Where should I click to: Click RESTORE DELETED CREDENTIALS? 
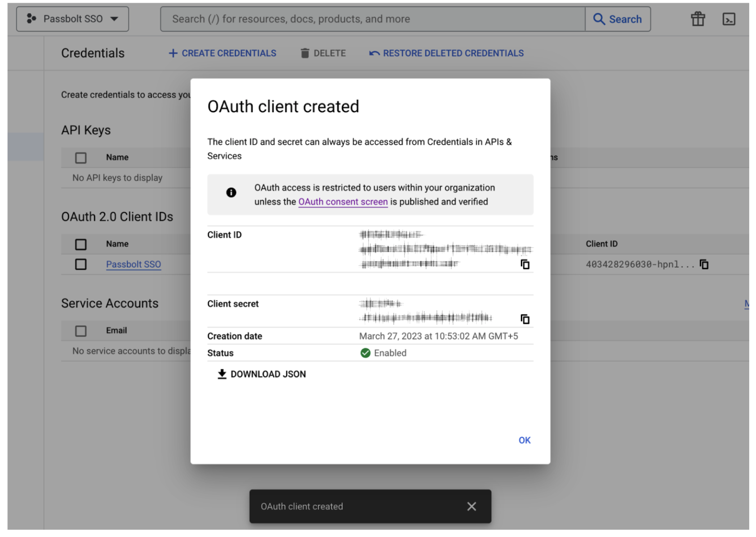coord(446,53)
